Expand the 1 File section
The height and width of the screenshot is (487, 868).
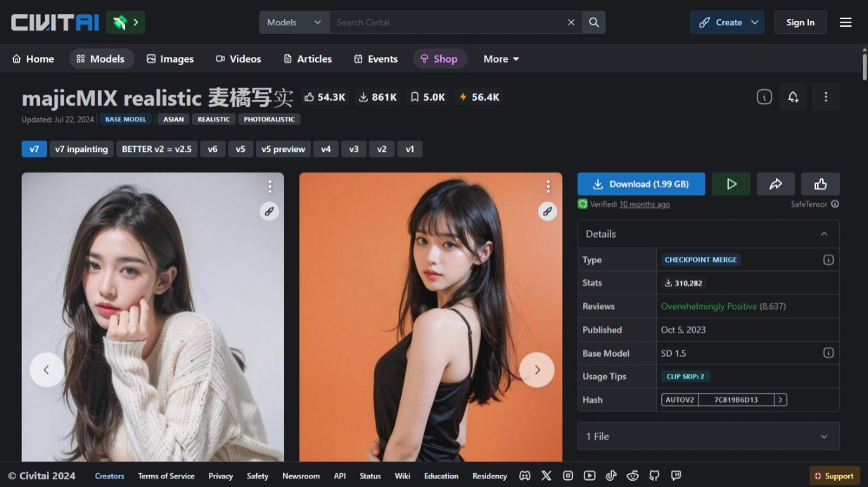708,436
